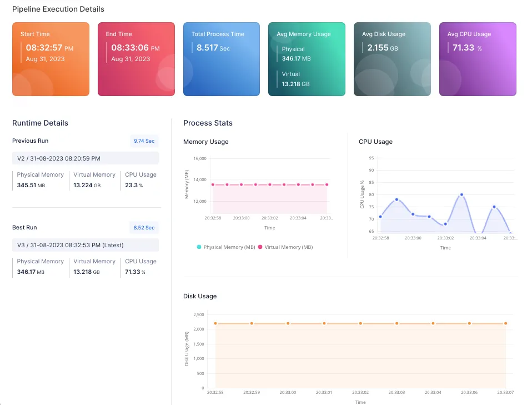The width and height of the screenshot is (532, 405).
Task: Click the 8.52 Sec Best Run badge
Action: pos(144,227)
